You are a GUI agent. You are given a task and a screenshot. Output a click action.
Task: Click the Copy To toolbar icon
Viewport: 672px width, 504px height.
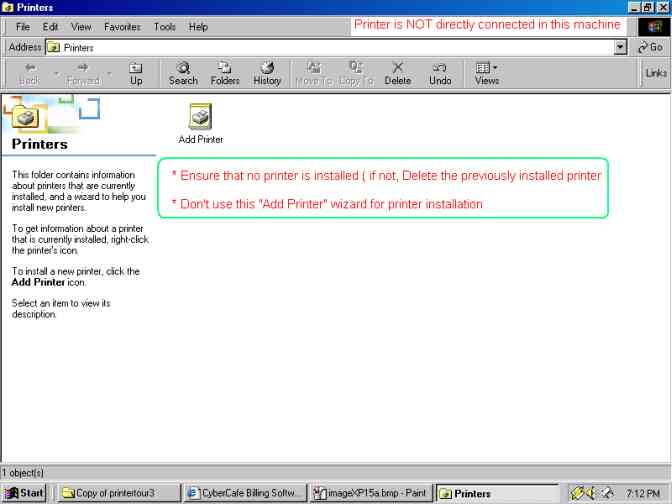(x=355, y=73)
